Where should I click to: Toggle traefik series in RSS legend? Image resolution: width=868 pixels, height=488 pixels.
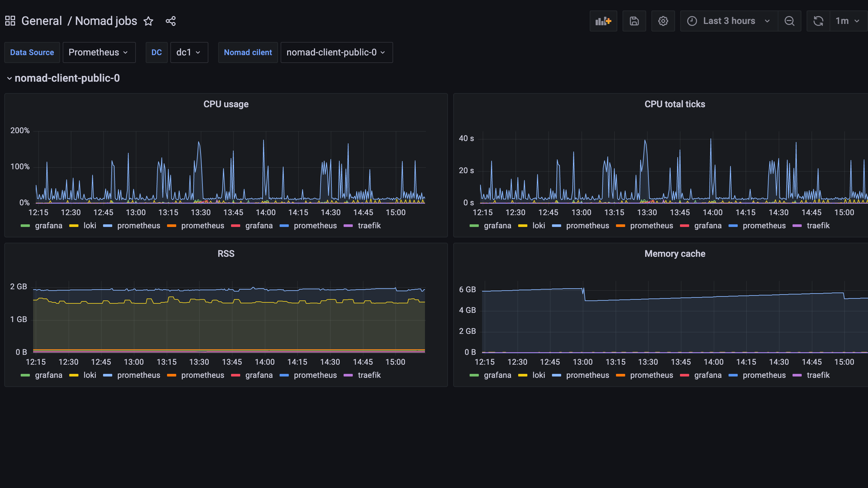point(369,375)
